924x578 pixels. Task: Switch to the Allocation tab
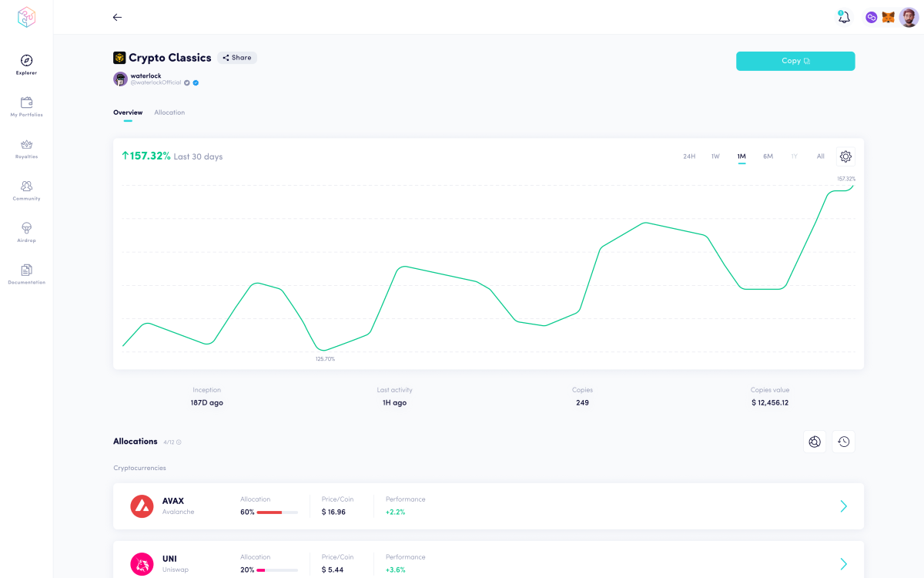pos(169,113)
